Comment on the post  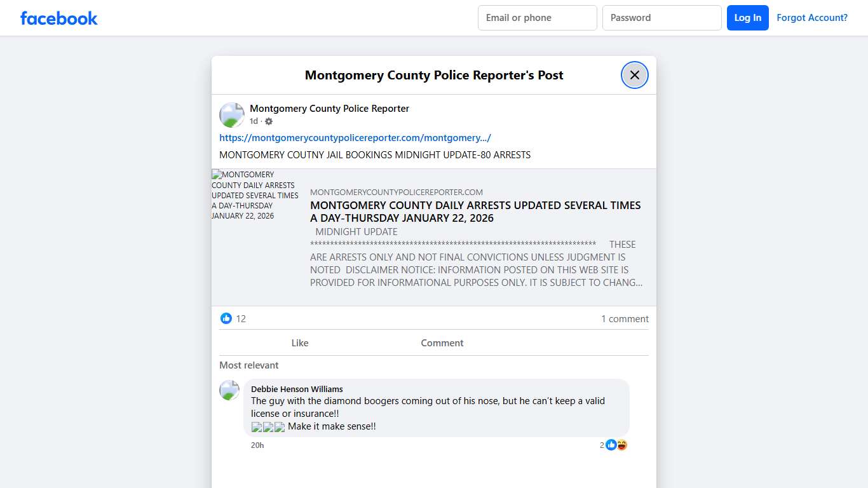click(x=442, y=342)
